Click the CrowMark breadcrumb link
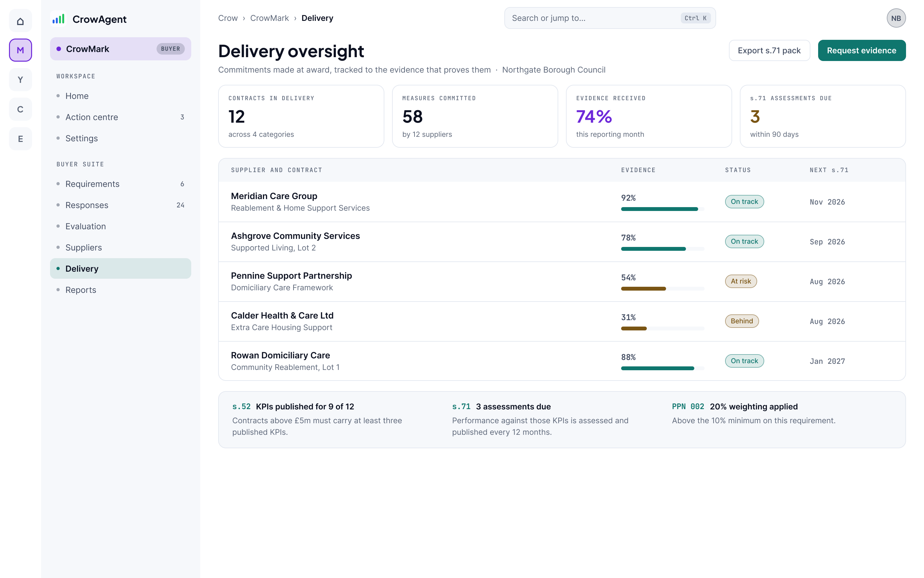Viewport: 924px width, 578px height. click(x=269, y=18)
